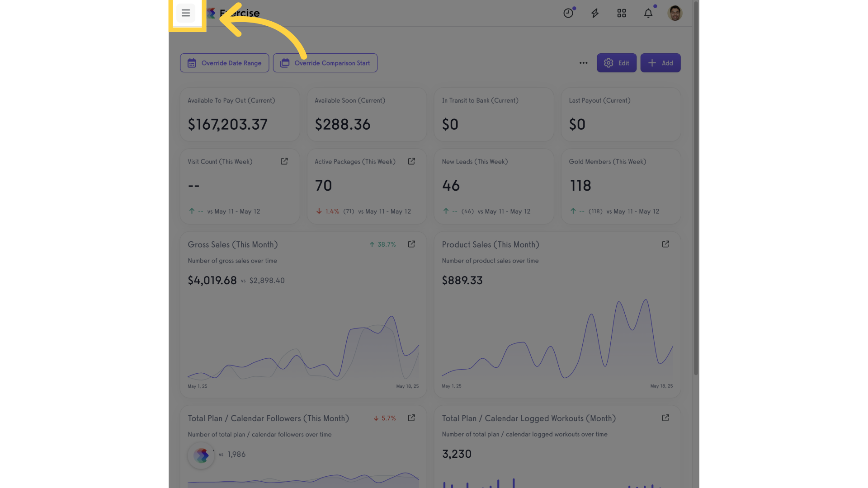Click the page vertical scrollbar
This screenshot has width=868, height=488.
click(696, 188)
